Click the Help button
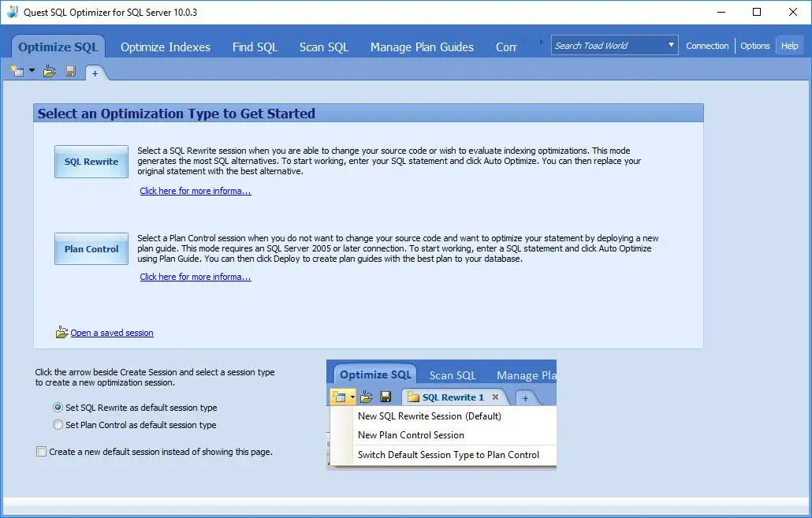 pyautogui.click(x=790, y=46)
